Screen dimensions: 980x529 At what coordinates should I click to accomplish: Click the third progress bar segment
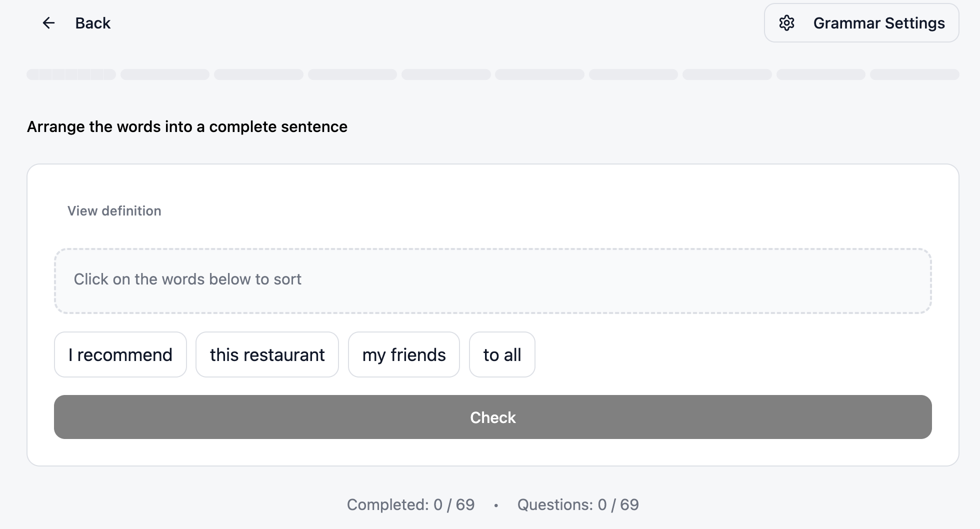click(258, 74)
